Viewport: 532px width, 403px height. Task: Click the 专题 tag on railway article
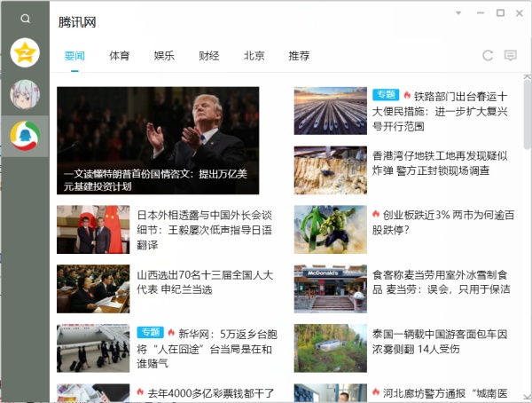click(385, 95)
